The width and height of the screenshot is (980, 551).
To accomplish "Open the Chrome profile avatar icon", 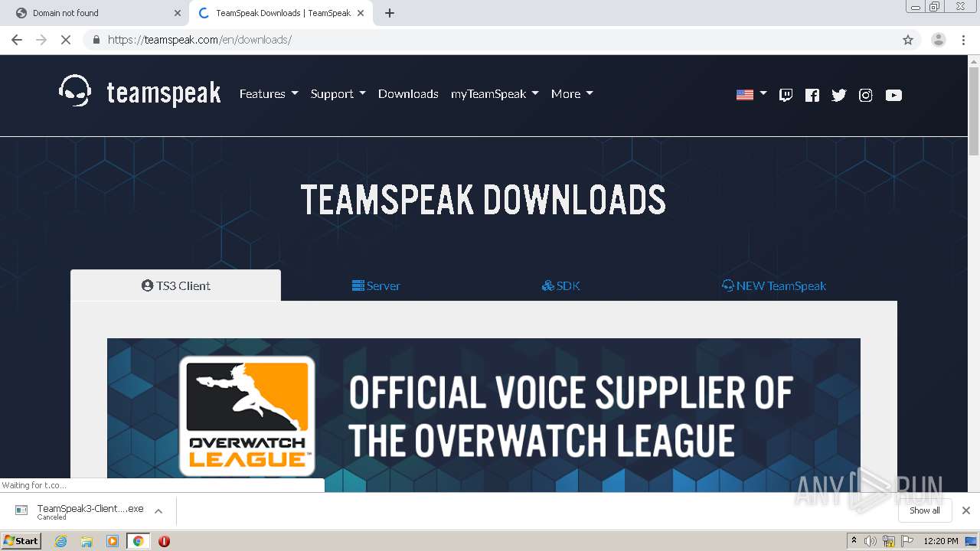I will tap(938, 40).
